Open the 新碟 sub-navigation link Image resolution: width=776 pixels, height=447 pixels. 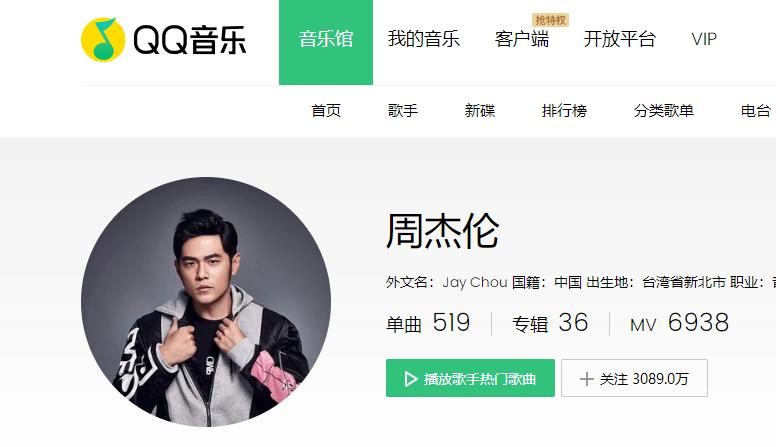[480, 110]
